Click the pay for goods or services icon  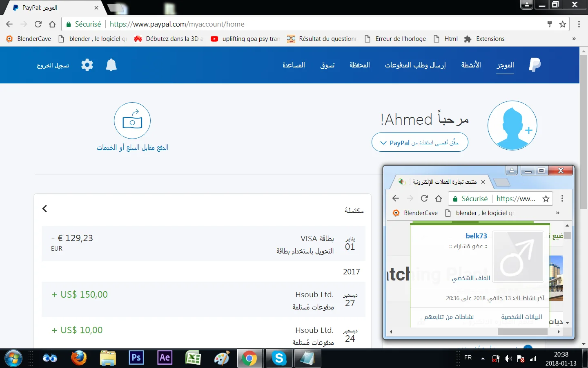click(132, 121)
